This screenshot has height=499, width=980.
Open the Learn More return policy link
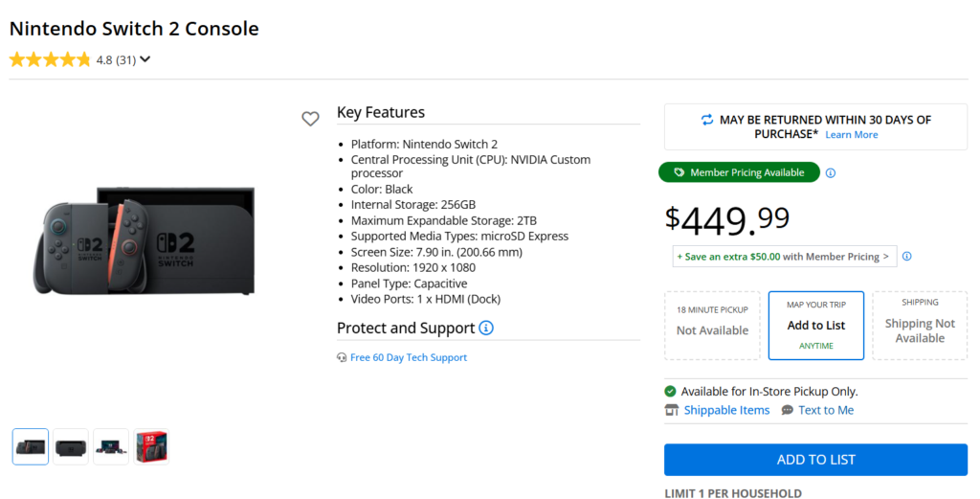(x=851, y=134)
